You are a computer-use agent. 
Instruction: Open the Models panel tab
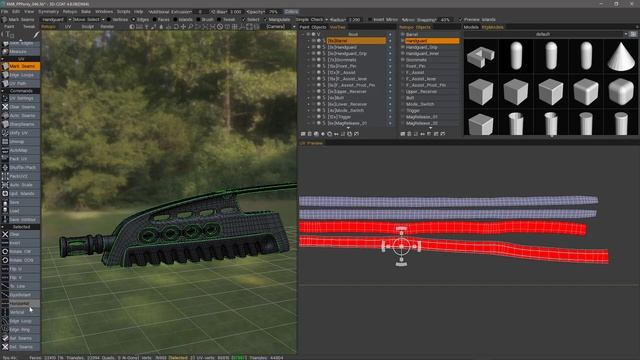(471, 27)
